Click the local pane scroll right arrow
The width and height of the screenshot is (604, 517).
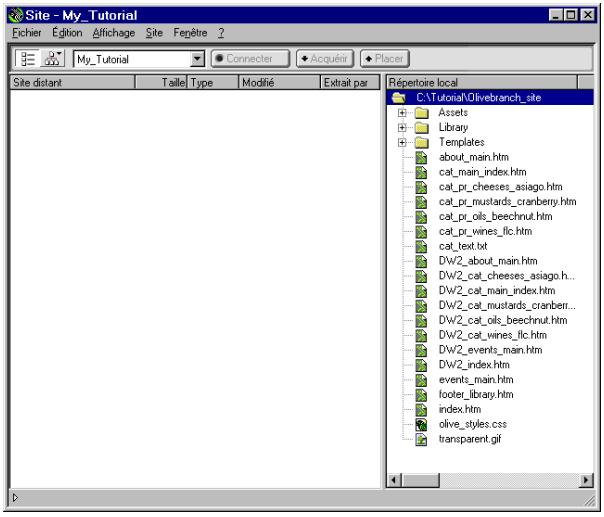586,480
